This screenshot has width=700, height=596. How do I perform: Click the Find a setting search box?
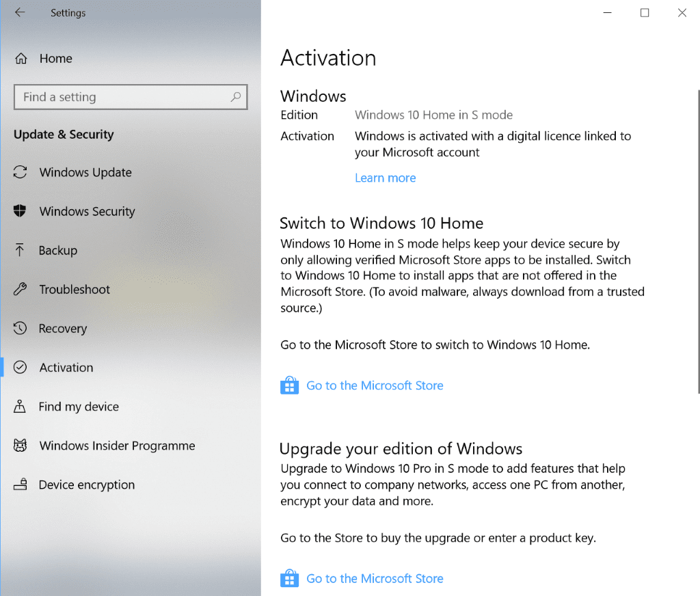point(131,97)
